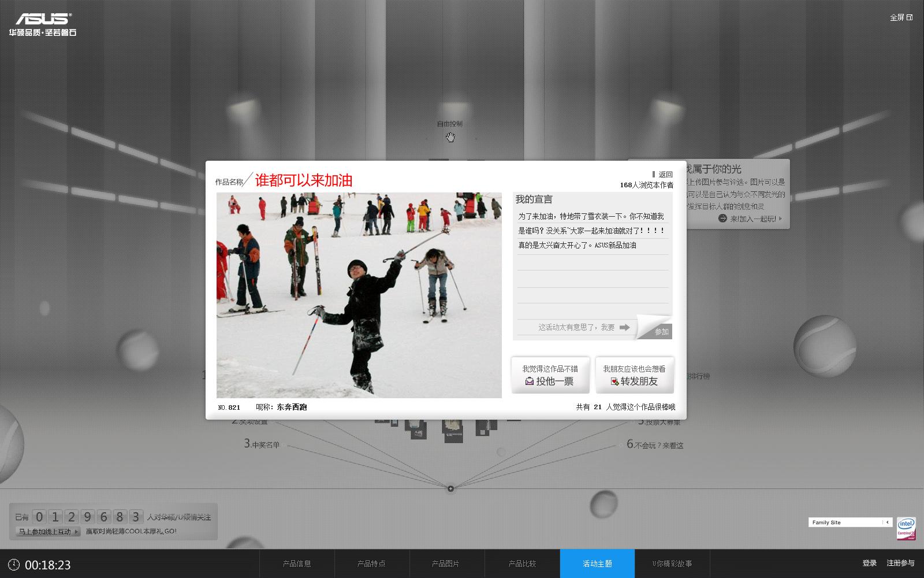Click 马上参加线上互动 button
The width and height of the screenshot is (924, 578).
(48, 531)
